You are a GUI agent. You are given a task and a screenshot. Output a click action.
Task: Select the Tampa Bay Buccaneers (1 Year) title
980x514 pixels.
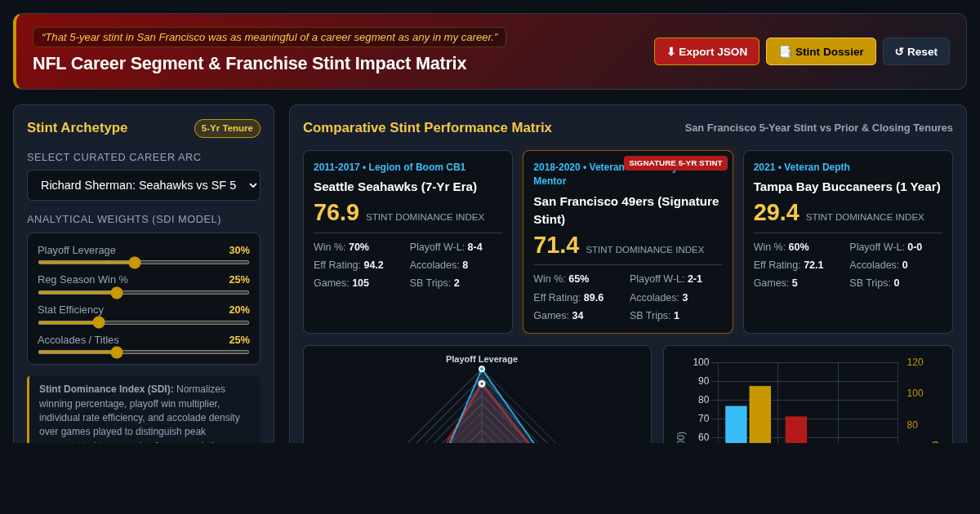pyautogui.click(x=847, y=186)
